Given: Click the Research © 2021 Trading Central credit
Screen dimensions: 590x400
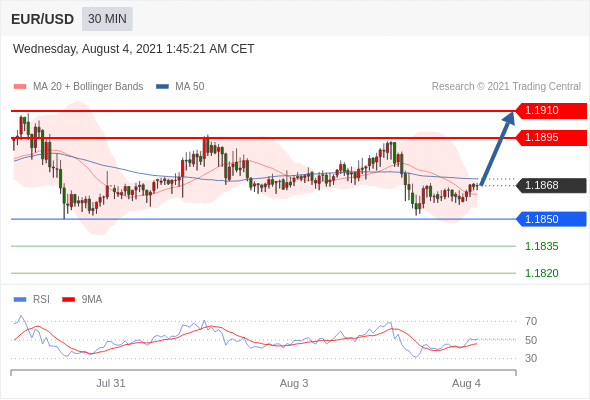Looking at the screenshot, I should [506, 87].
